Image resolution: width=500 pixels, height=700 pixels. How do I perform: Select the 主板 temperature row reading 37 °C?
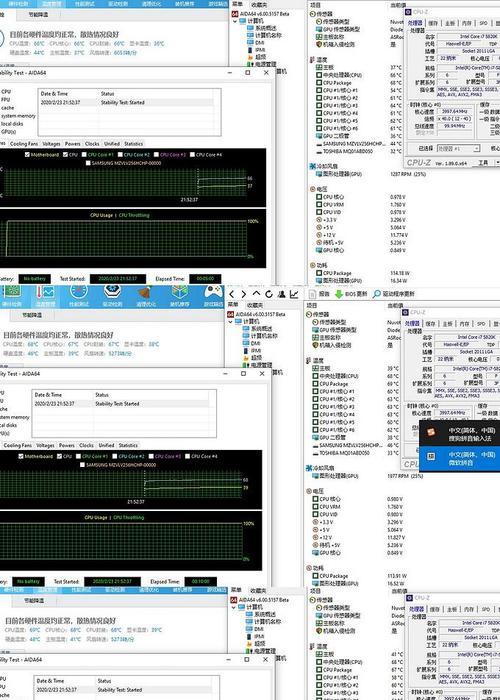tap(359, 67)
